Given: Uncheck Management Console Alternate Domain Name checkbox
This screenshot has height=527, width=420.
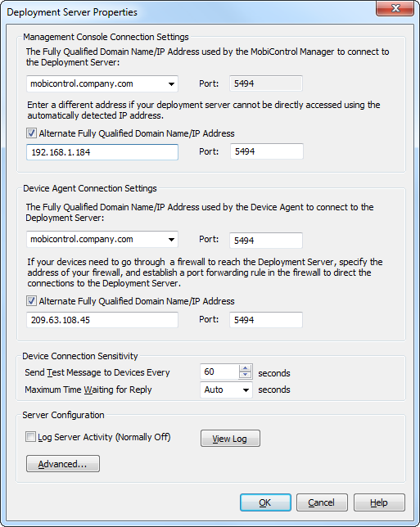Looking at the screenshot, I should 31,133.
